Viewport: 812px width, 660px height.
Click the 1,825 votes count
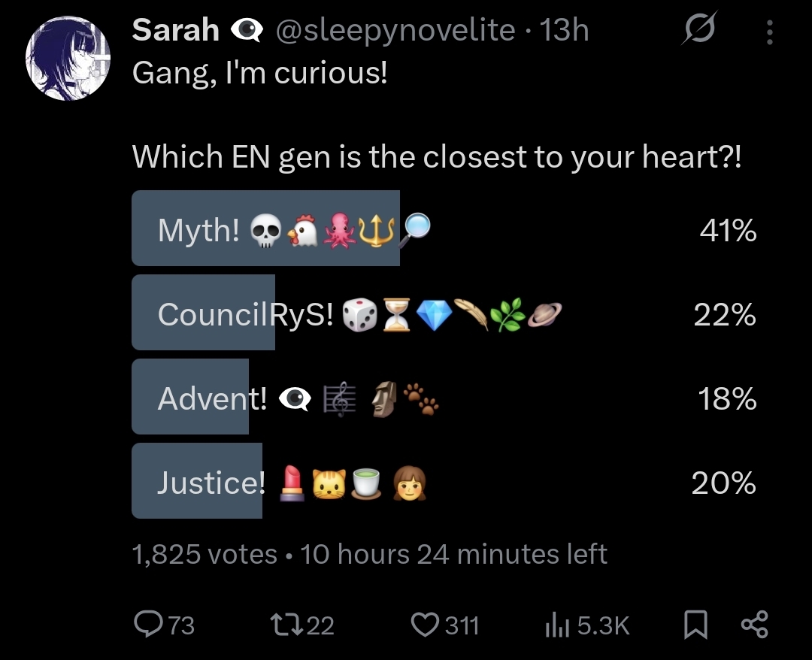205,555
